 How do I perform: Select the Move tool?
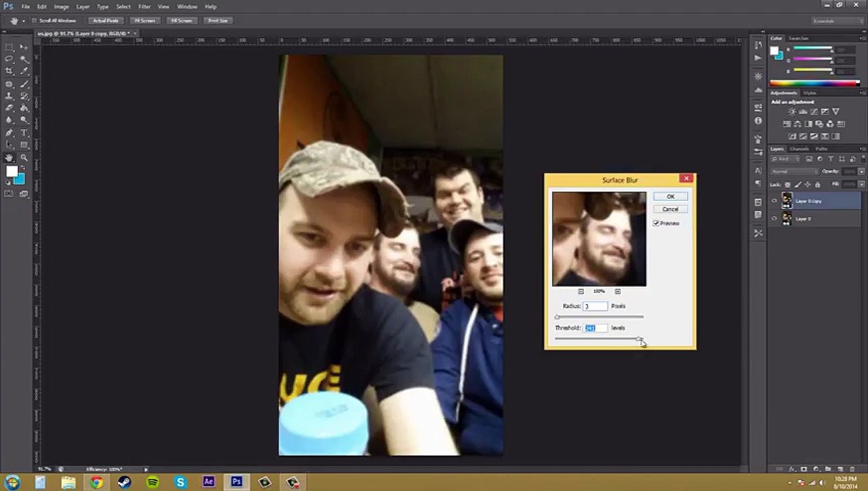tap(24, 47)
